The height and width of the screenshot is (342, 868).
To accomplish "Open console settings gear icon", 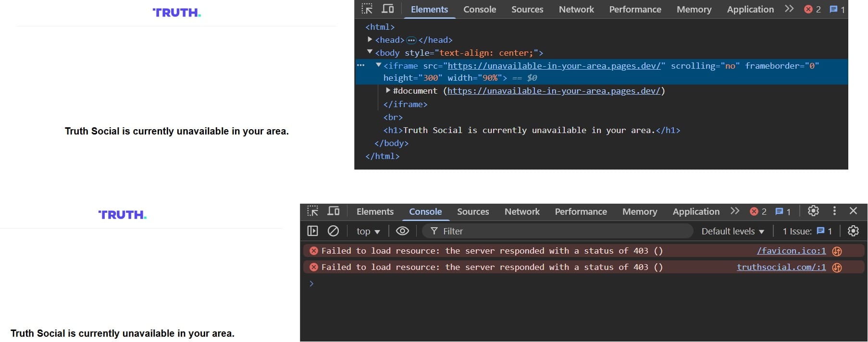I will pyautogui.click(x=853, y=231).
